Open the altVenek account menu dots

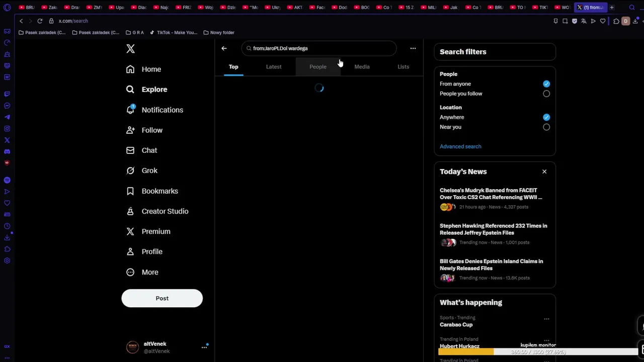coord(204,347)
